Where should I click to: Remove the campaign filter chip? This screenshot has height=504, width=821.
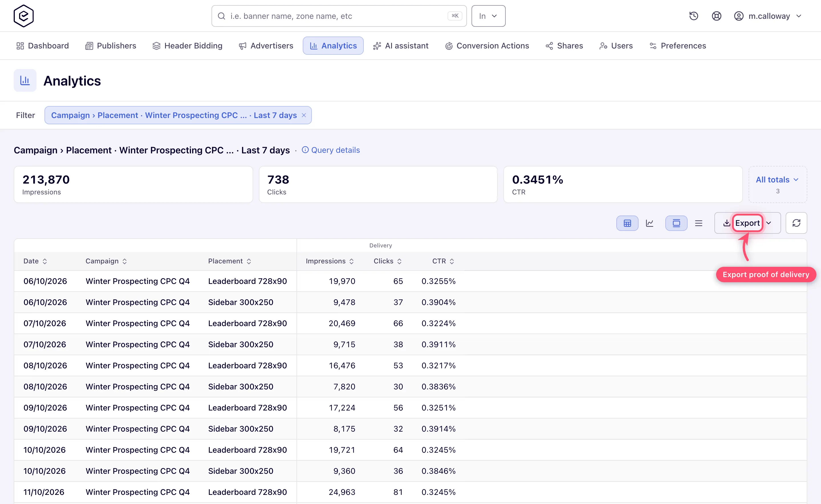304,115
